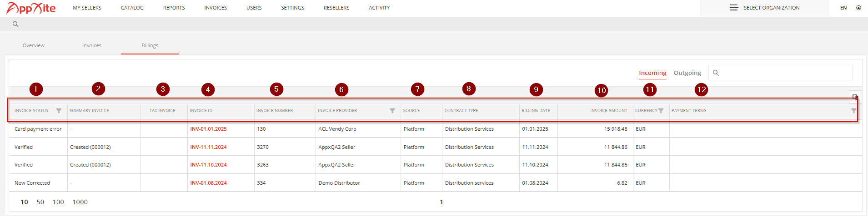
Task: Show Incoming billings
Action: pyautogui.click(x=652, y=73)
